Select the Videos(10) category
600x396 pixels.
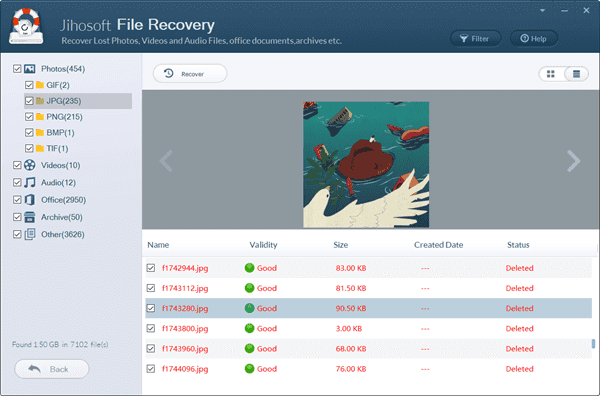[x=60, y=165]
